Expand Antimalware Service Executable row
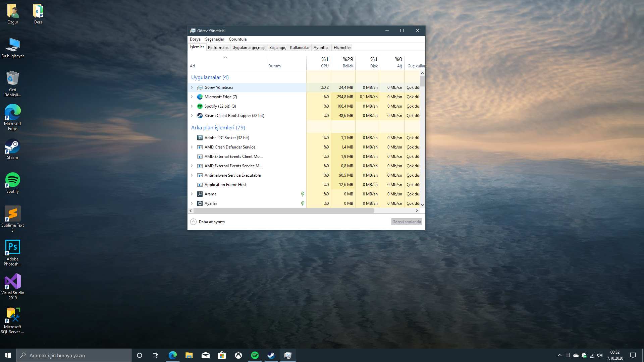The image size is (644, 362). click(192, 175)
